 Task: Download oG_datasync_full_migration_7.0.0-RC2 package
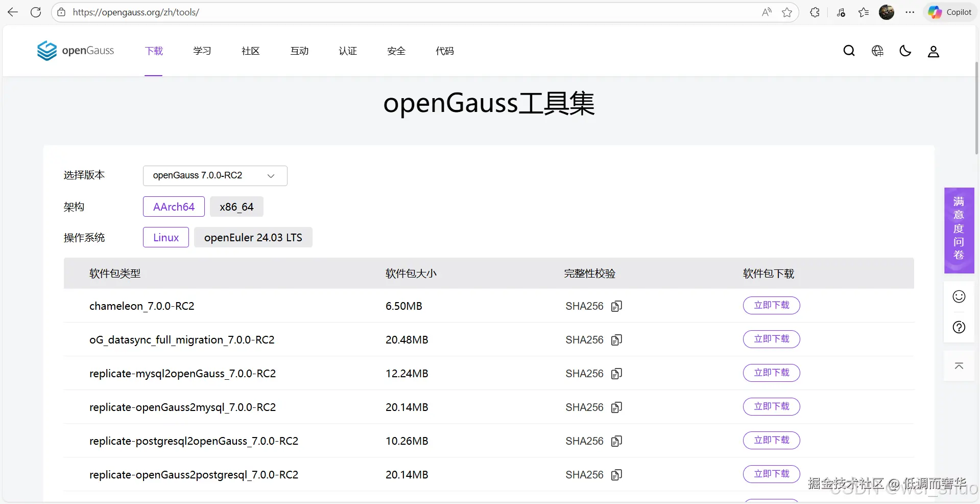(x=771, y=339)
